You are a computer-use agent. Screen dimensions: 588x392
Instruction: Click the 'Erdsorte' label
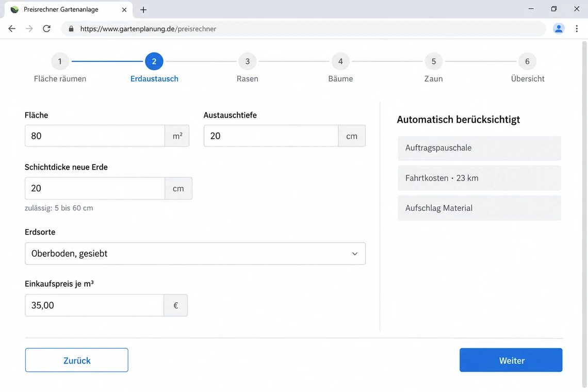click(40, 232)
